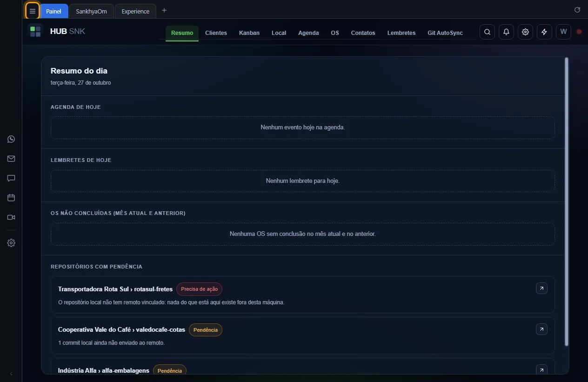The image size is (588, 382).
Task: Click the reload icon at top right
Action: [577, 10]
